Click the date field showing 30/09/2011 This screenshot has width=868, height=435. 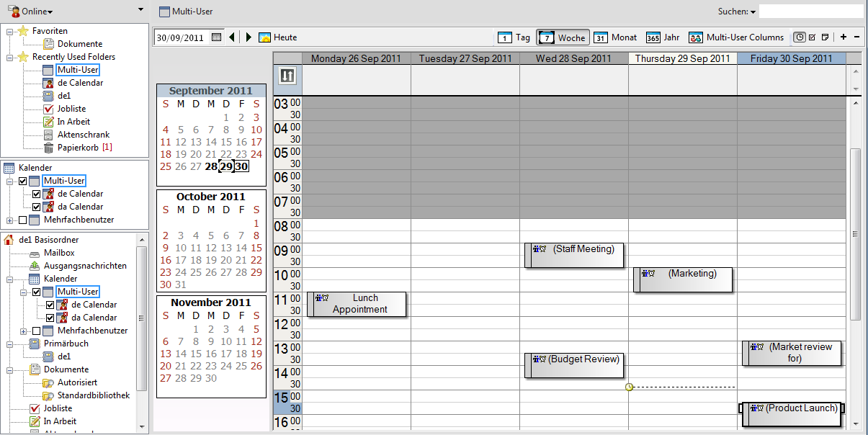[181, 37]
